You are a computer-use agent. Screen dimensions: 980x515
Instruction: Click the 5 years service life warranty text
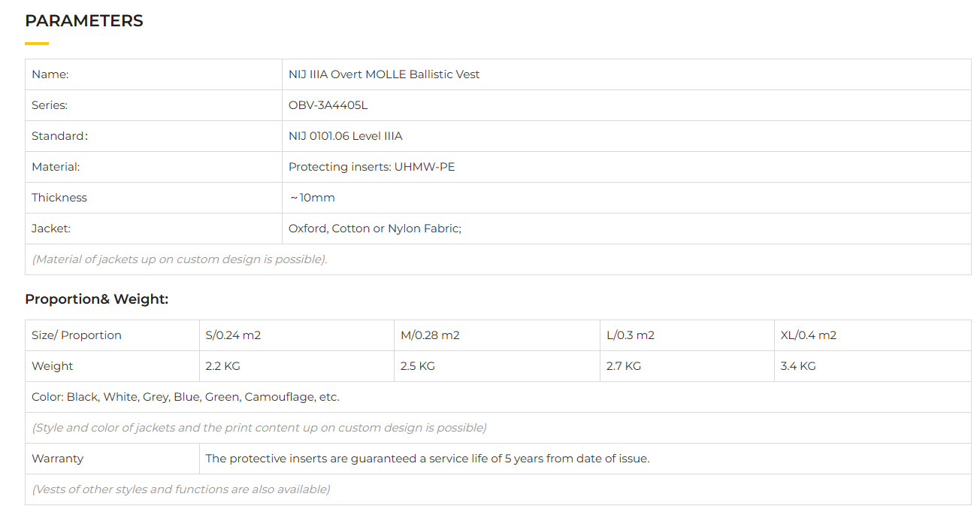click(x=428, y=459)
